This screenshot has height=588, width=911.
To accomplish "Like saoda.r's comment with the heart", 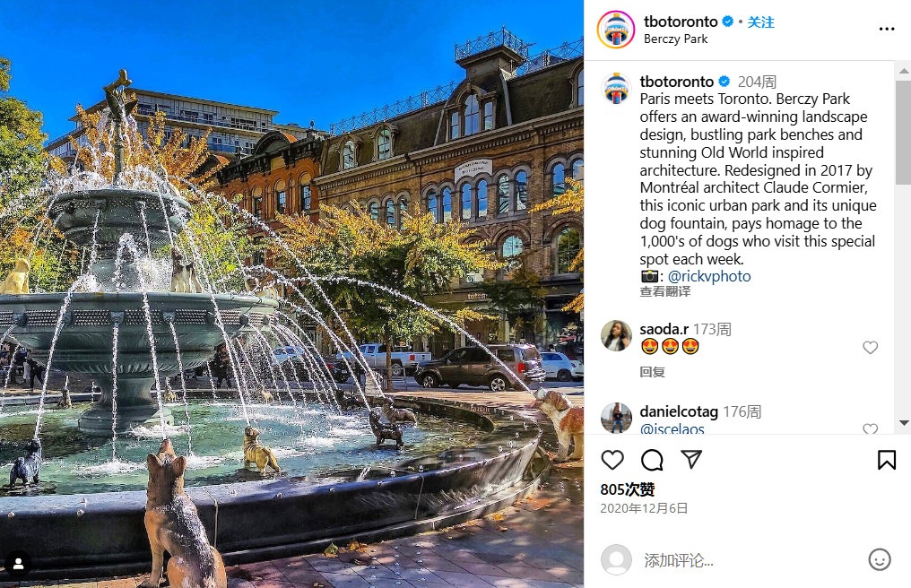I will point(871,348).
